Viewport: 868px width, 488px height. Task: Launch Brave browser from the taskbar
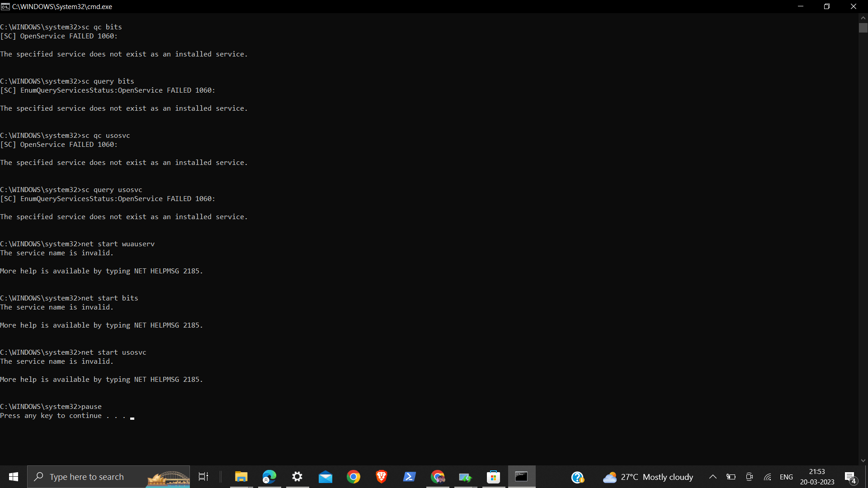click(382, 477)
